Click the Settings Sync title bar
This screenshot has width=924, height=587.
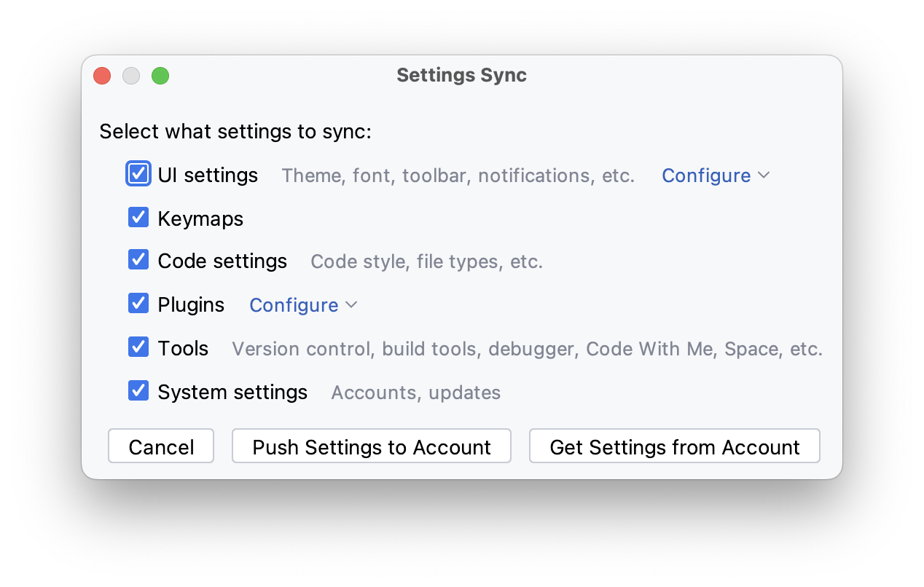point(461,75)
